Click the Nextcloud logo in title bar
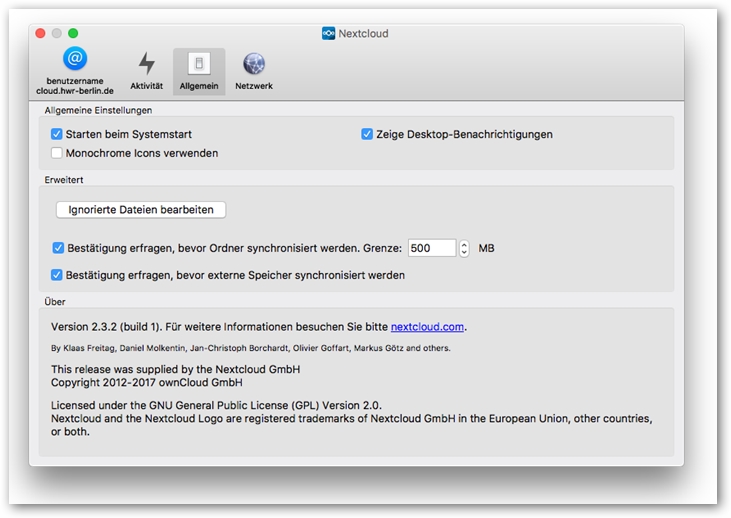This screenshot has width=731, height=518. (x=328, y=33)
